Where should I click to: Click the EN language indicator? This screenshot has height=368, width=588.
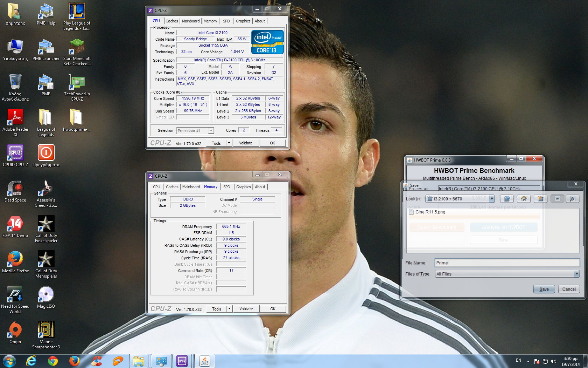518,360
